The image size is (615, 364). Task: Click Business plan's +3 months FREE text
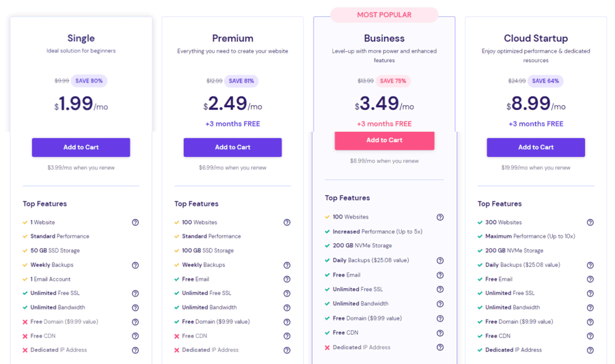(x=384, y=124)
